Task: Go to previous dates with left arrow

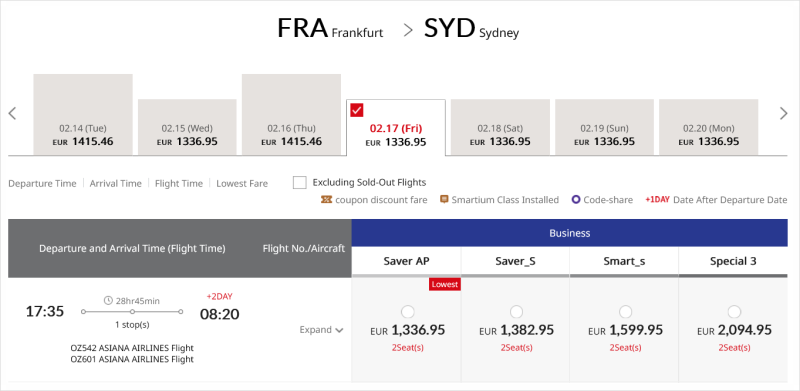Action: click(13, 113)
